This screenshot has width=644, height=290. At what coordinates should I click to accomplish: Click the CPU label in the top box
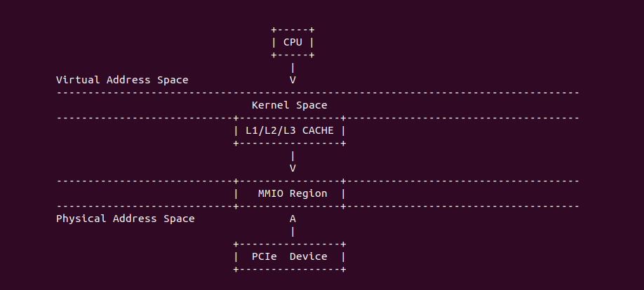293,42
